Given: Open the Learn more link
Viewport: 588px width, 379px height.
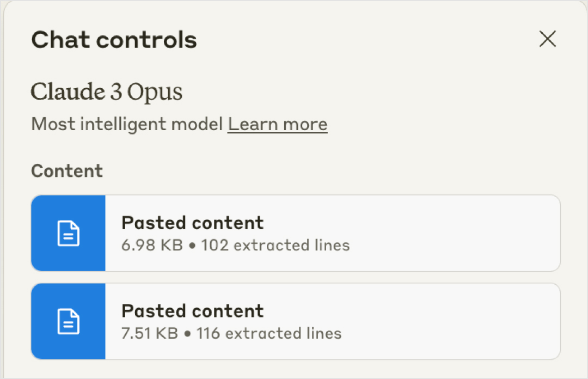Looking at the screenshot, I should click(x=277, y=125).
